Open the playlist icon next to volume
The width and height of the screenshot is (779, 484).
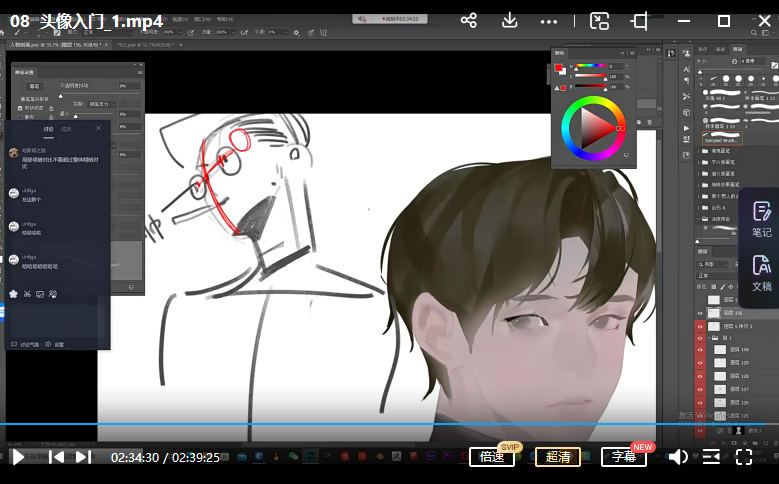711,457
